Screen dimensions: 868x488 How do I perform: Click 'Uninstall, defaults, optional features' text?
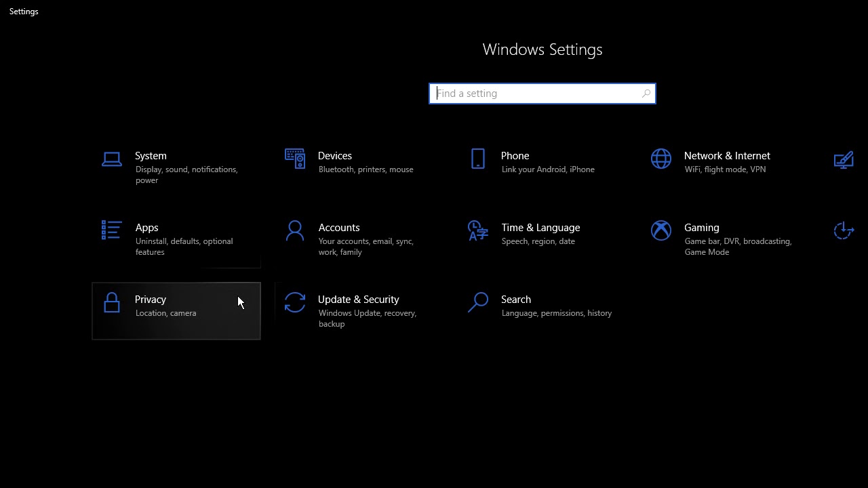184,247
